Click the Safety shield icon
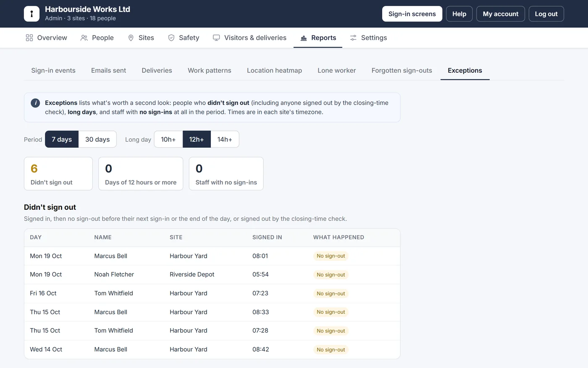Image resolution: width=588 pixels, height=368 pixels. 171,38
